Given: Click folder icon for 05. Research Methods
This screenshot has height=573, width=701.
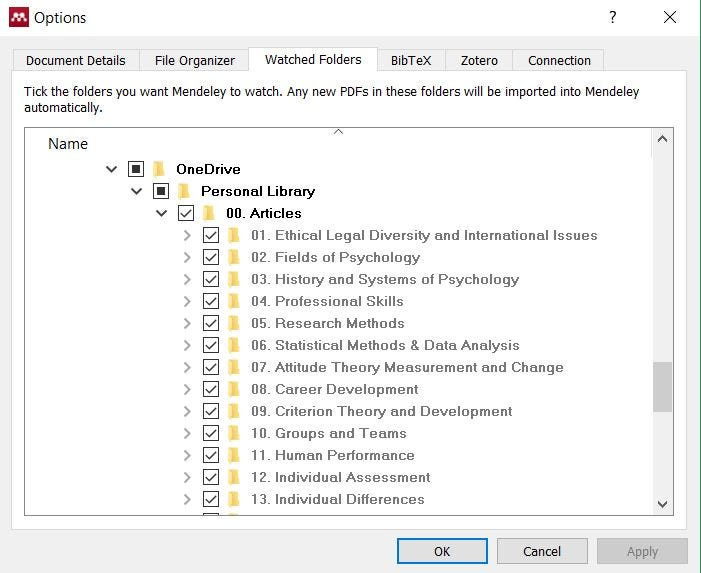Looking at the screenshot, I should tap(234, 323).
